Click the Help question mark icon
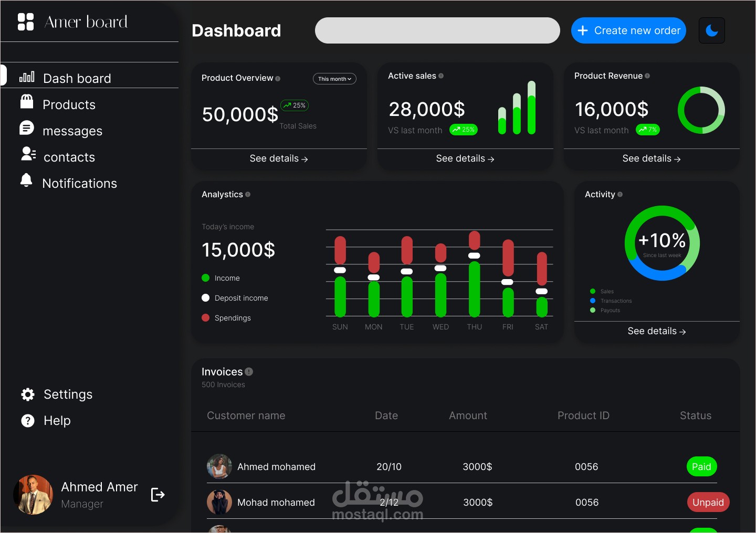This screenshot has width=756, height=533. pyautogui.click(x=28, y=421)
